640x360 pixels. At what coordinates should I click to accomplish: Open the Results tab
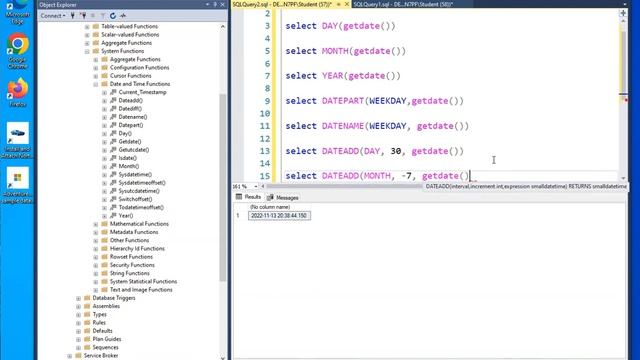[248, 197]
